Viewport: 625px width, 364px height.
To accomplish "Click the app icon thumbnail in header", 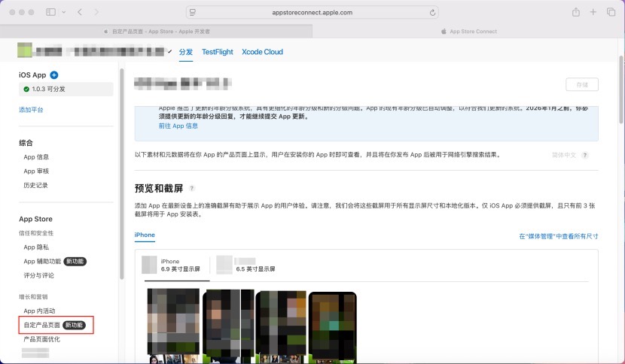I will coord(25,50).
